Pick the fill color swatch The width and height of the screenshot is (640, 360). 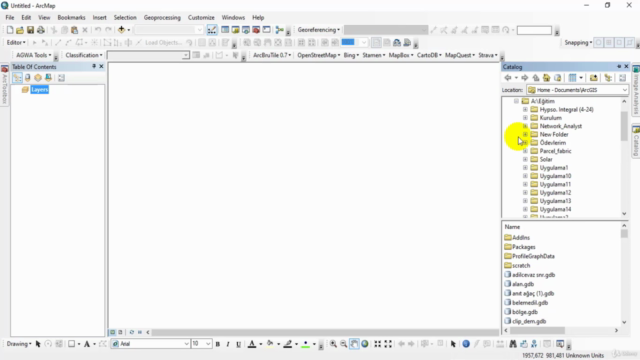(270, 344)
